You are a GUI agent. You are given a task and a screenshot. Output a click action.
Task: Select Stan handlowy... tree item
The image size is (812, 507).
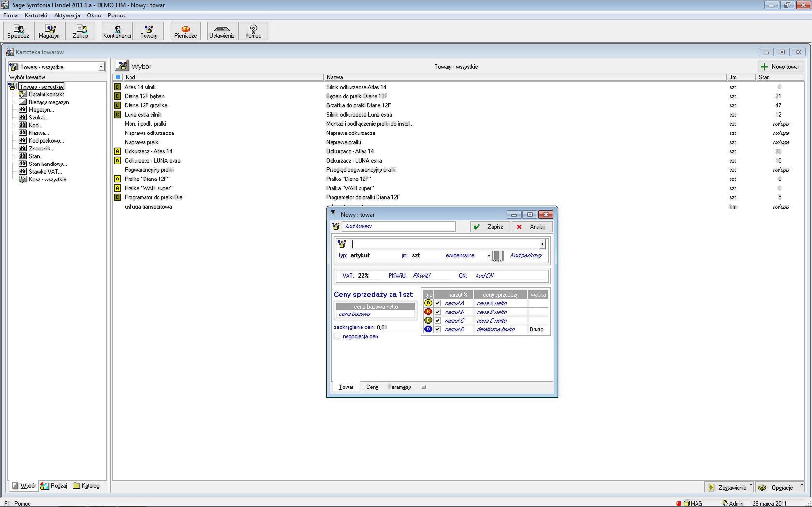point(48,164)
